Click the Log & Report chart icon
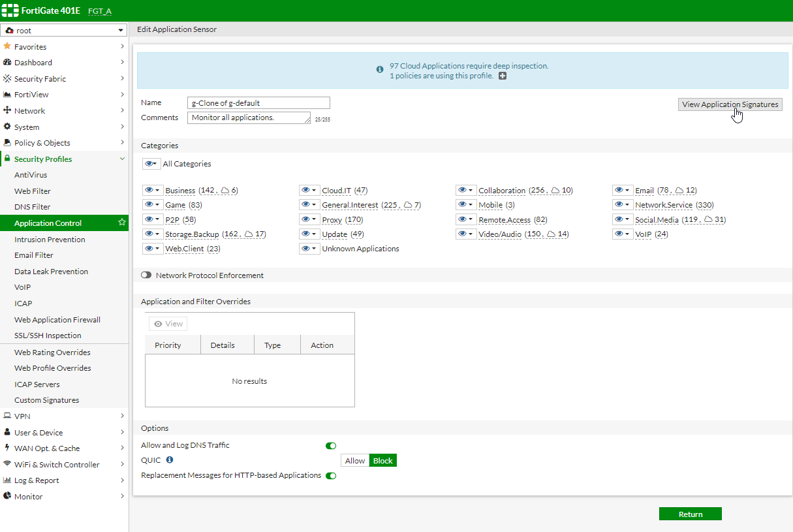 (x=7, y=480)
